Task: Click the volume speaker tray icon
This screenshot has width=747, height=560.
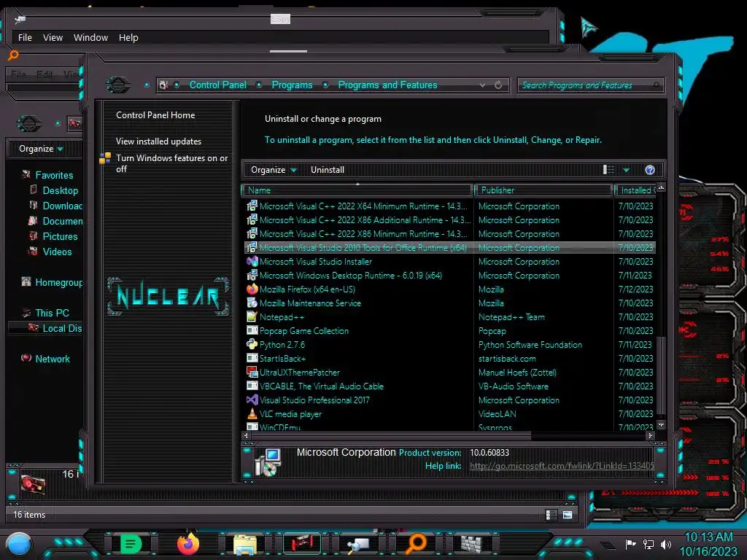Action: click(x=666, y=544)
